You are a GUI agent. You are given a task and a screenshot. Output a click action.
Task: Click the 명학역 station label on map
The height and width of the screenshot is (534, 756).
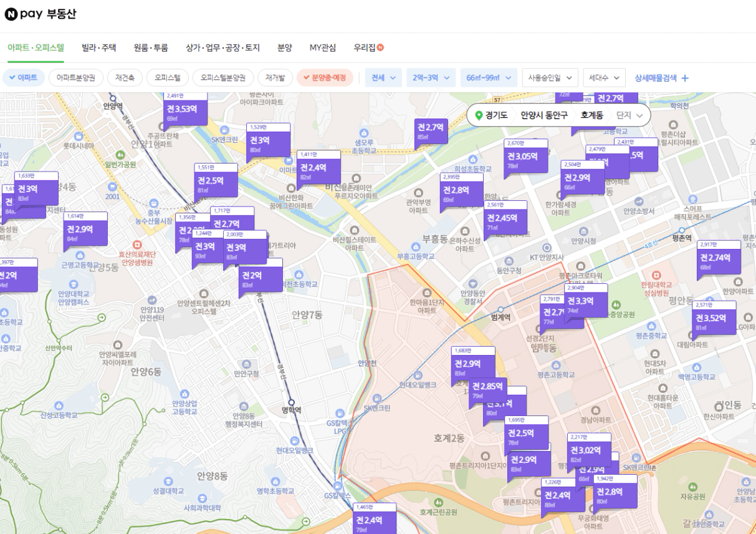291,410
